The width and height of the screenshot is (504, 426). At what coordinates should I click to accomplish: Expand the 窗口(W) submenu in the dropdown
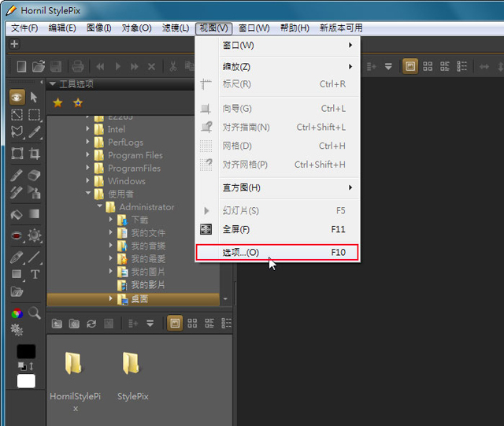[277, 46]
